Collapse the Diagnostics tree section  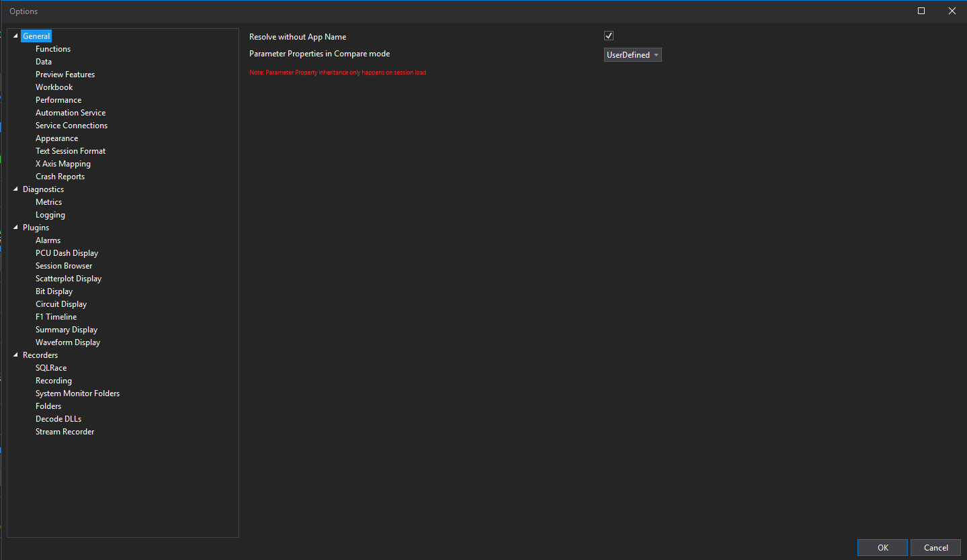click(x=15, y=189)
